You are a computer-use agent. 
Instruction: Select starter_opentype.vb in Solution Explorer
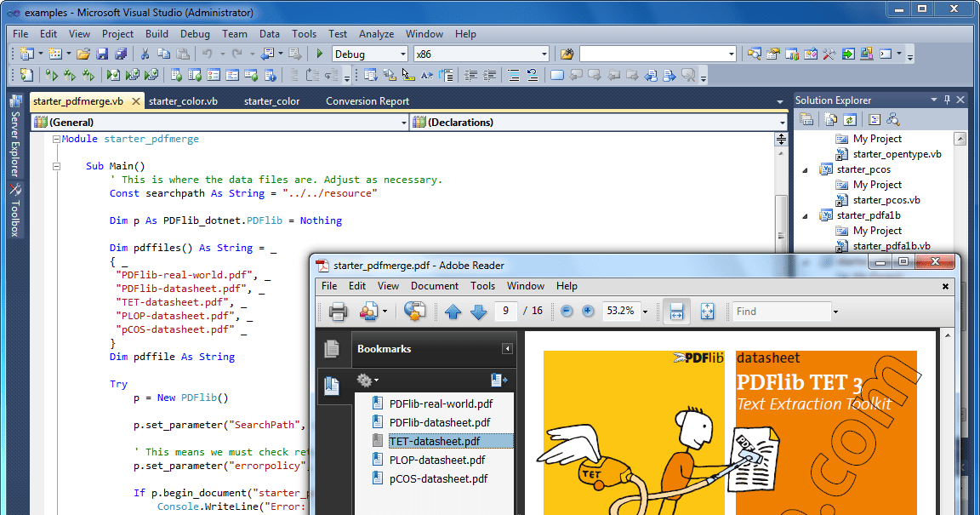click(897, 154)
